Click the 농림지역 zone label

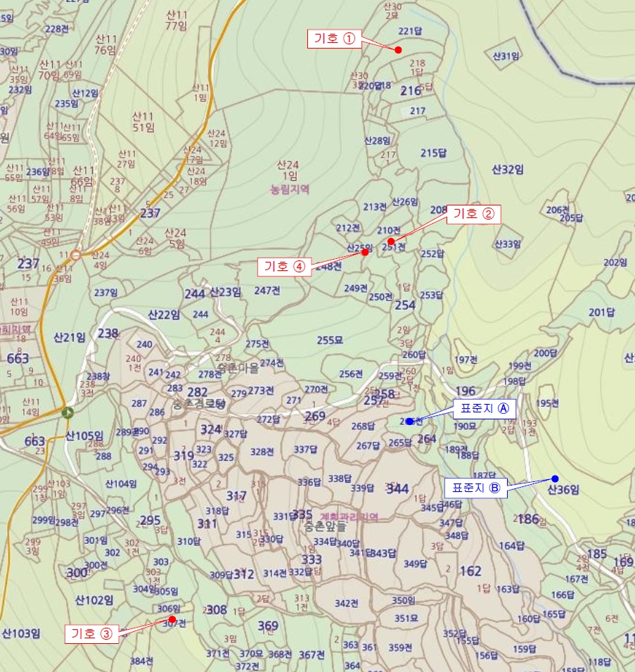click(290, 189)
